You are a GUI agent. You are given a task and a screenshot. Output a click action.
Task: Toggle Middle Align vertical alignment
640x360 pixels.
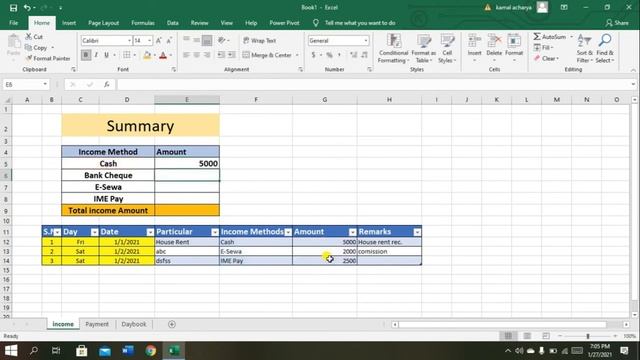[x=197, y=40]
